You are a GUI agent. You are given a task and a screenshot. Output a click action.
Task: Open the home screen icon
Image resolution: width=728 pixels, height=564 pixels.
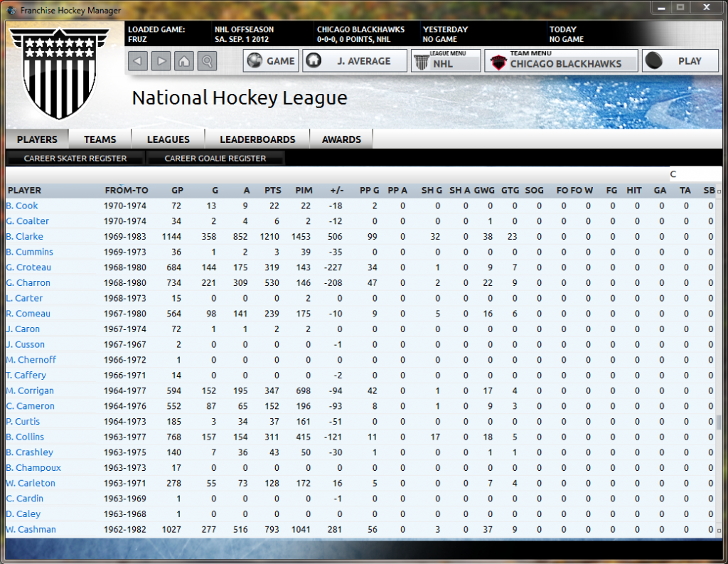coord(184,61)
